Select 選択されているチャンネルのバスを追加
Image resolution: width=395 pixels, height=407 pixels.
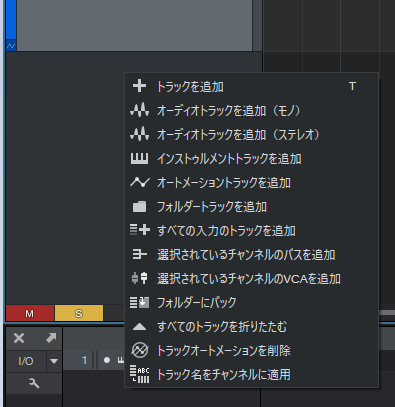pyautogui.click(x=252, y=254)
